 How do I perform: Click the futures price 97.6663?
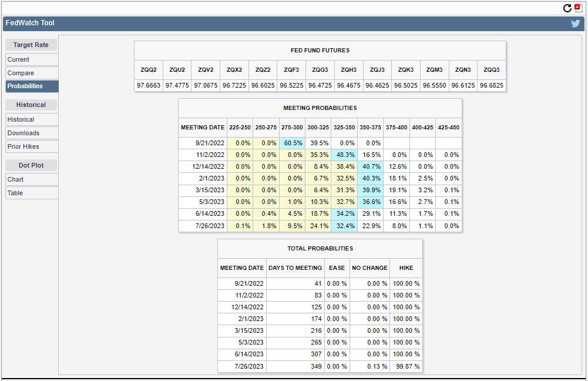(149, 86)
